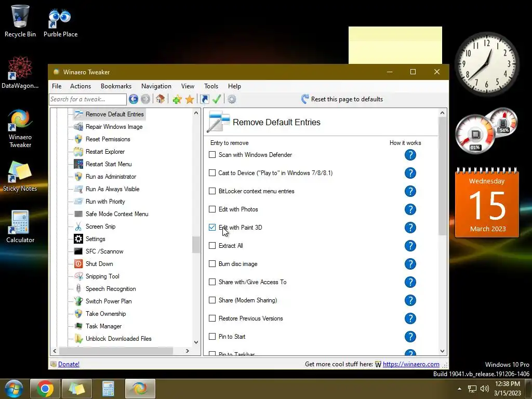The width and height of the screenshot is (532, 399).
Task: Open help for Share with/Give Access To
Action: pos(410,282)
